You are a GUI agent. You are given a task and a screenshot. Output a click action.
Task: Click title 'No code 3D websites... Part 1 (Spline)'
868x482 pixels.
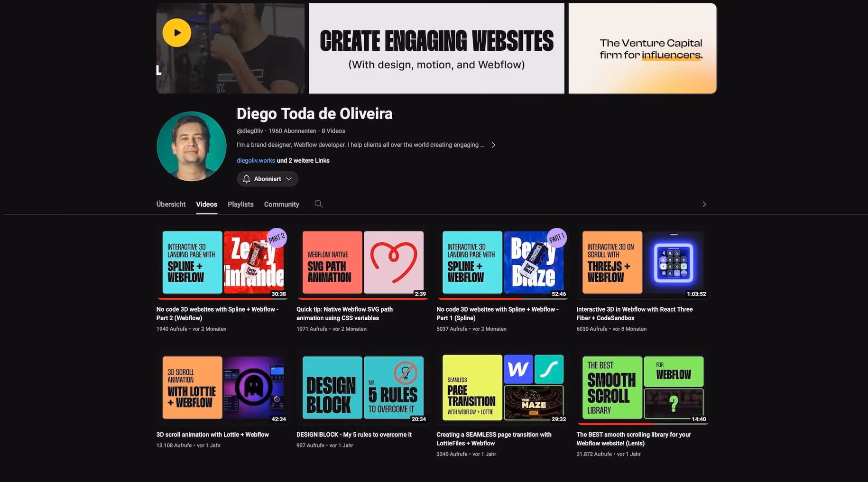point(498,314)
